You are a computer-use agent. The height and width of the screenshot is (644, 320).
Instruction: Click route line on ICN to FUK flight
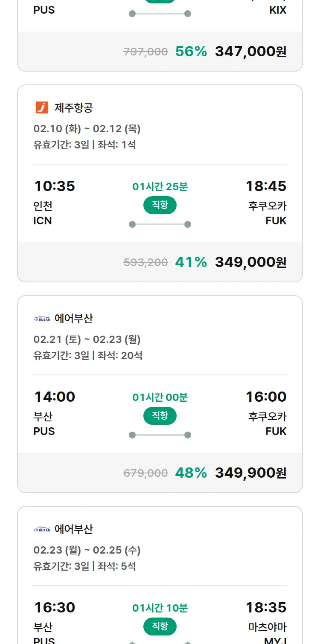click(x=160, y=224)
